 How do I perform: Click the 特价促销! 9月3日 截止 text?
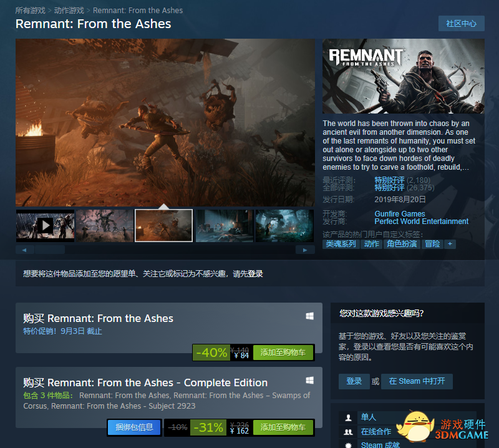62,331
